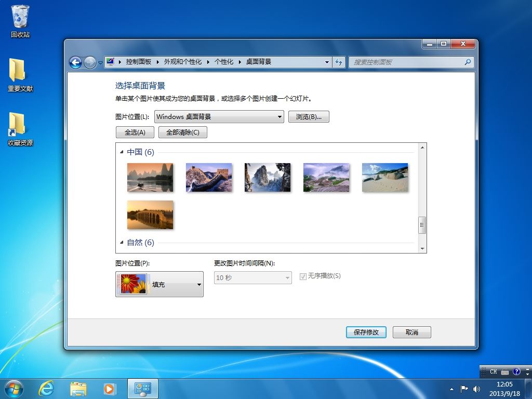The image size is (532, 399).
Task: Click 个性化 in the breadcrumb
Action: tap(224, 62)
